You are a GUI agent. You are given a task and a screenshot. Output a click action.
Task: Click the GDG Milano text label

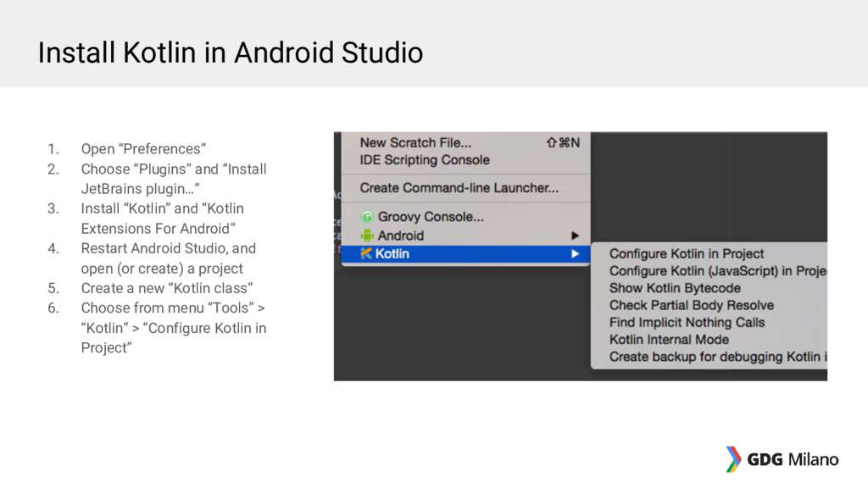793,459
